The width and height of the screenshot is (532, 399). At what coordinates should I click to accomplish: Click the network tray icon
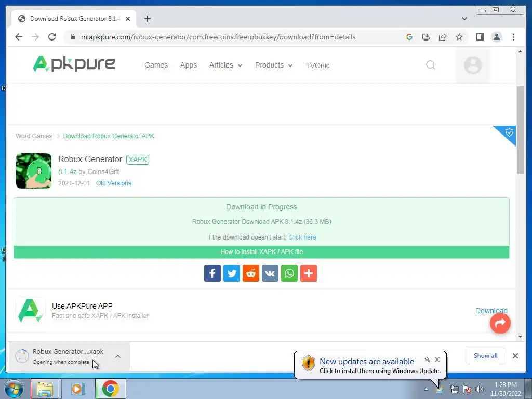[x=454, y=389]
